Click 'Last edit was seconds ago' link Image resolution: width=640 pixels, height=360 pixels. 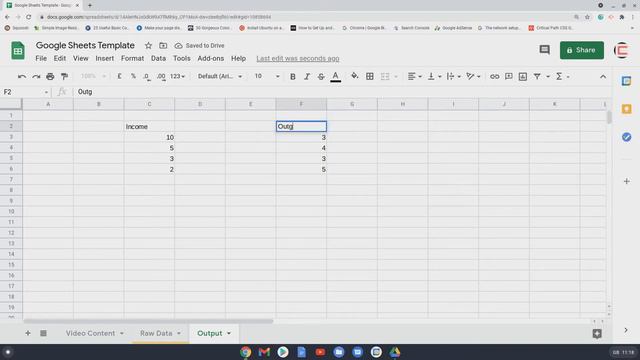pos(298,58)
